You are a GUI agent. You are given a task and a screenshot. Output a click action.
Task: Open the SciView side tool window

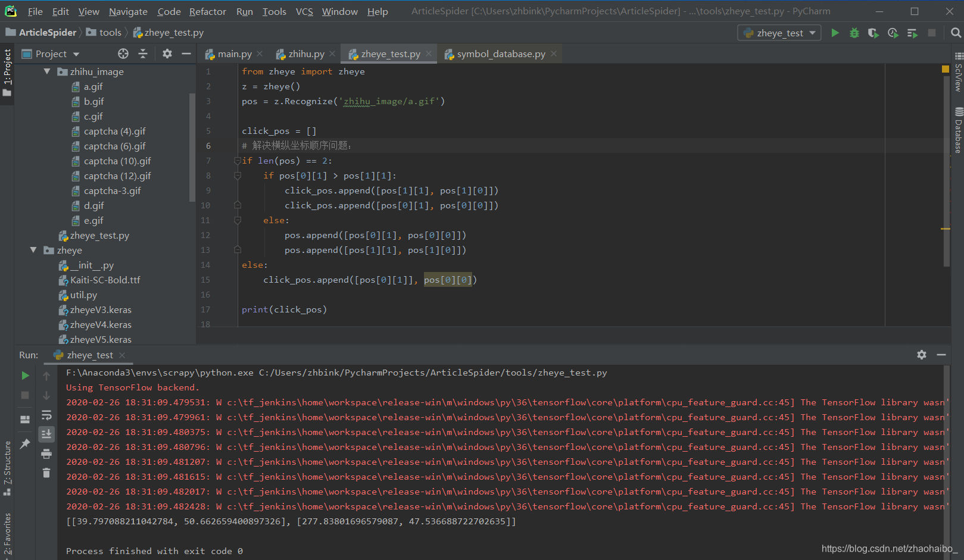(958, 73)
